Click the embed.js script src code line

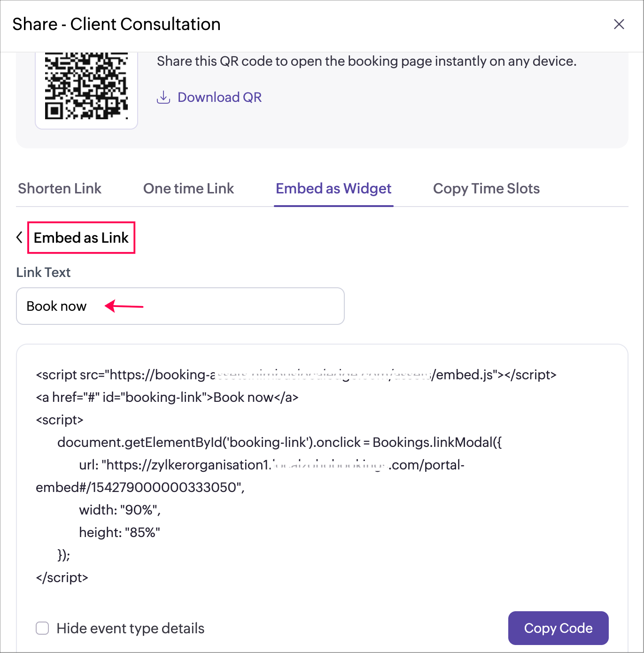(x=296, y=375)
